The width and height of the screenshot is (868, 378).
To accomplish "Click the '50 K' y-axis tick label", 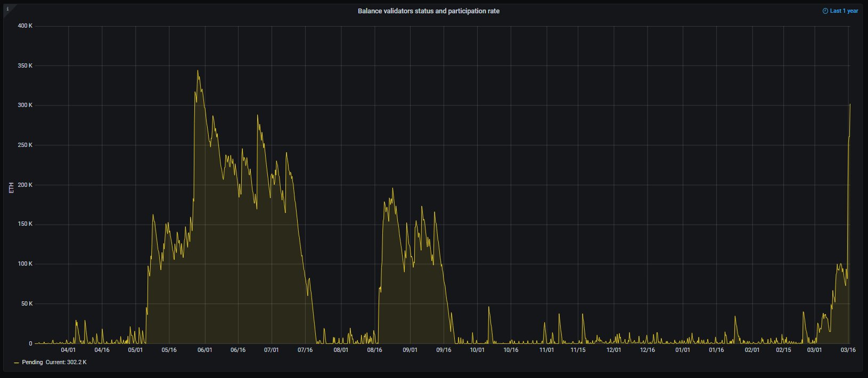I will pyautogui.click(x=27, y=304).
